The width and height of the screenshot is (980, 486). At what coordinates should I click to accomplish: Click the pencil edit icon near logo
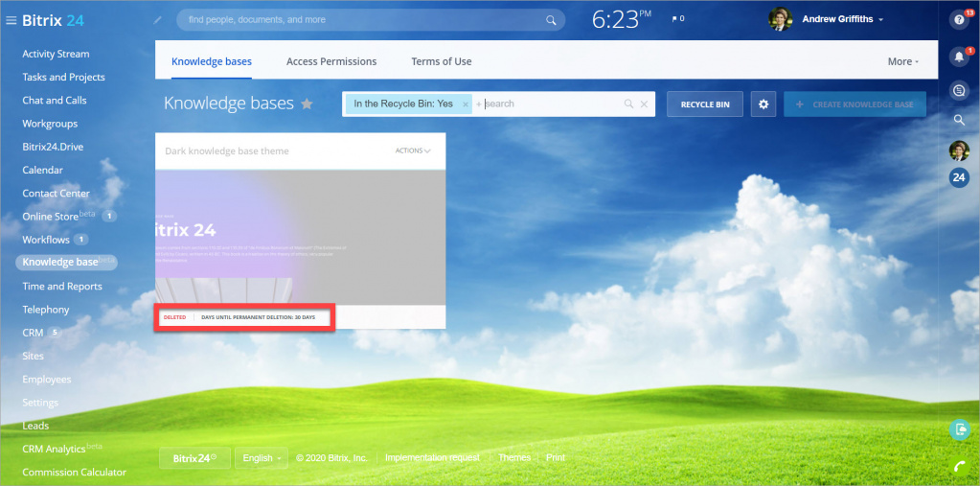tap(157, 20)
